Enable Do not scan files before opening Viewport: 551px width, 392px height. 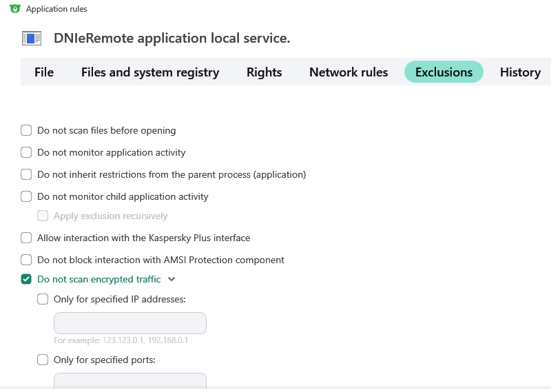tap(26, 130)
